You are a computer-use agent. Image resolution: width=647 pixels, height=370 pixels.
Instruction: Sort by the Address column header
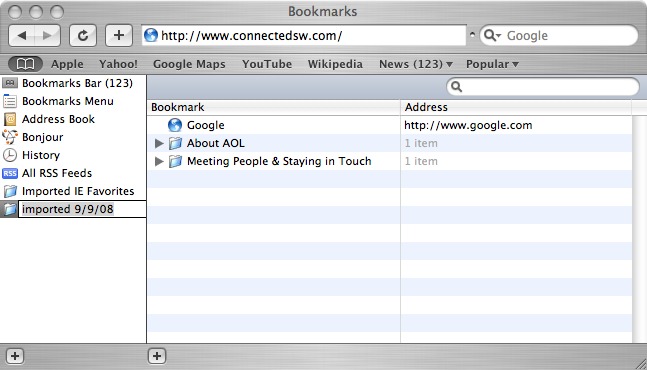tap(516, 107)
